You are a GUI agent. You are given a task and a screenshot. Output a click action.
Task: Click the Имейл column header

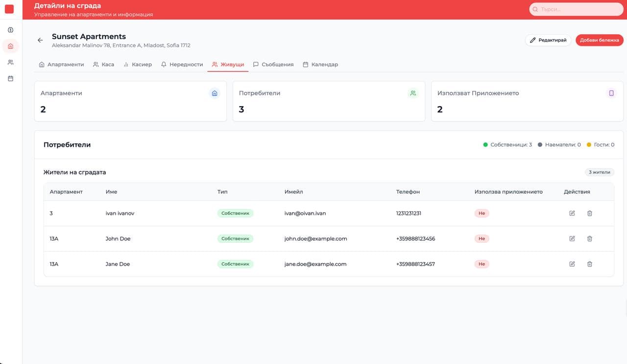point(293,192)
